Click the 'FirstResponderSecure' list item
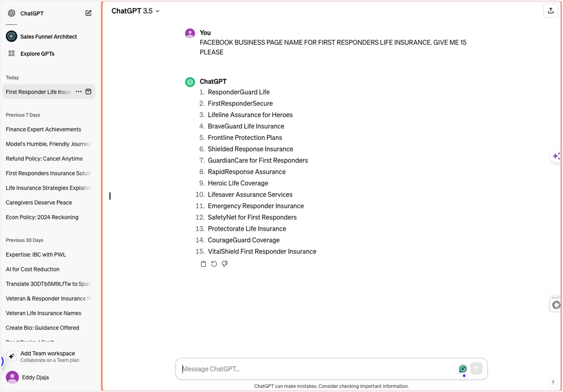Viewport: 563px width, 392px height. point(240,103)
